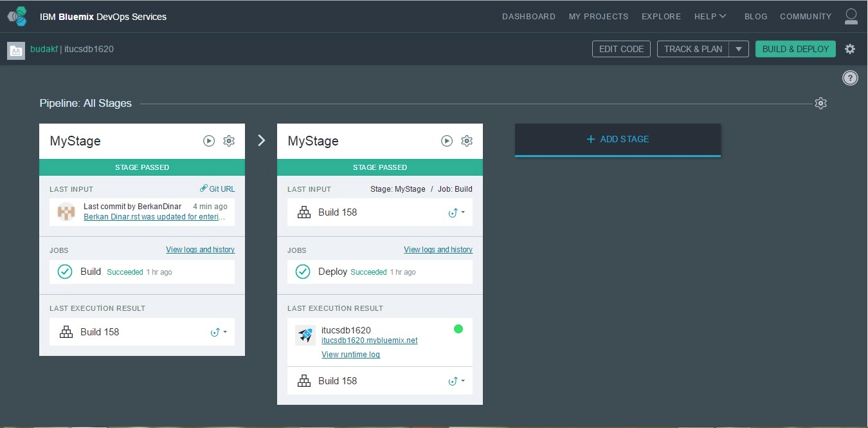Click the Build & Deploy button

point(795,49)
